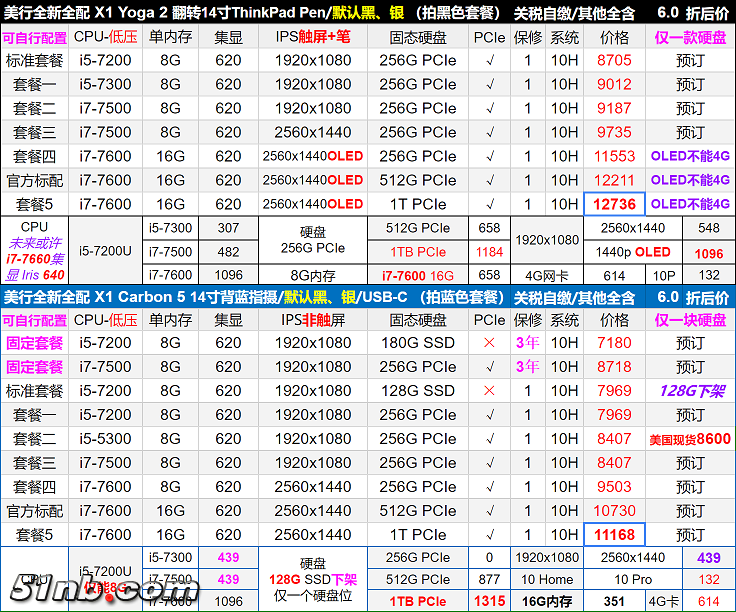736x612 pixels.
Task: Select the highlighted 11168 price cell
Action: 614,535
